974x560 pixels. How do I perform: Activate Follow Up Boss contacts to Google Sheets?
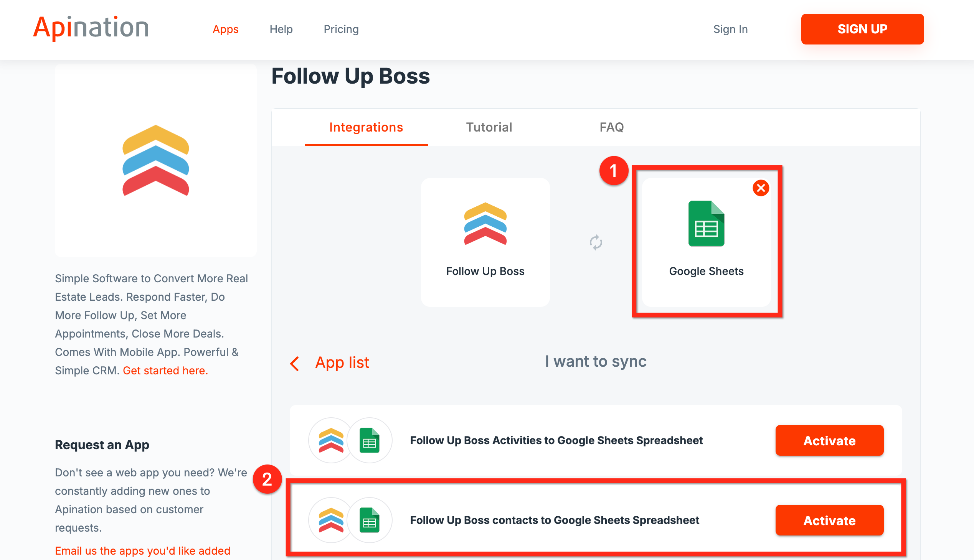(x=829, y=520)
